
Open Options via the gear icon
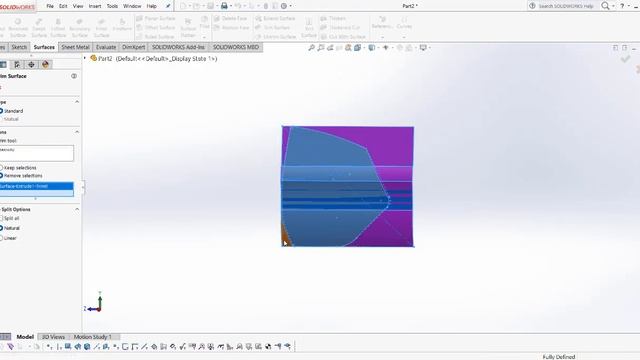pyautogui.click(x=284, y=6)
